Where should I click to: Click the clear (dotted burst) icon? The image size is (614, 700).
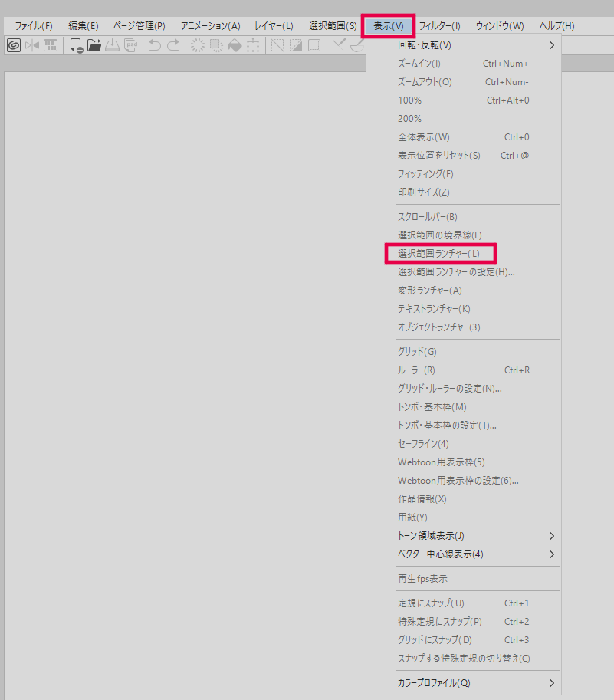[x=198, y=45]
